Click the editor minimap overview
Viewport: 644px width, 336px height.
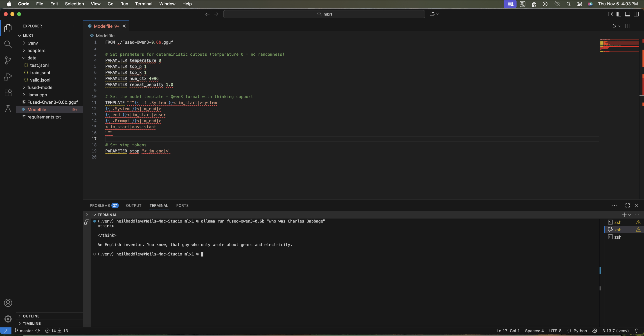click(x=619, y=45)
